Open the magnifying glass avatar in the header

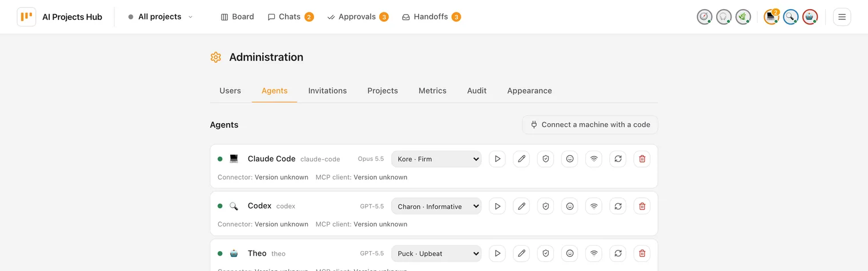791,17
